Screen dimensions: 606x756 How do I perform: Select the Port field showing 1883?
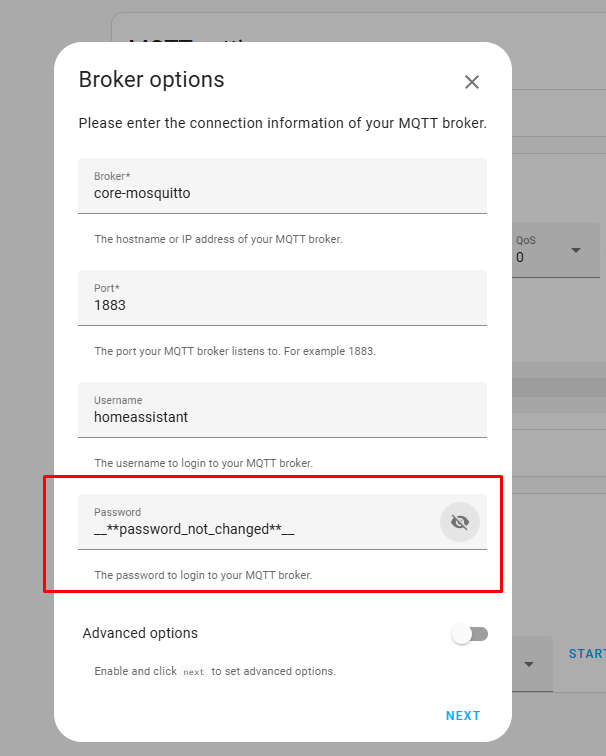282,297
